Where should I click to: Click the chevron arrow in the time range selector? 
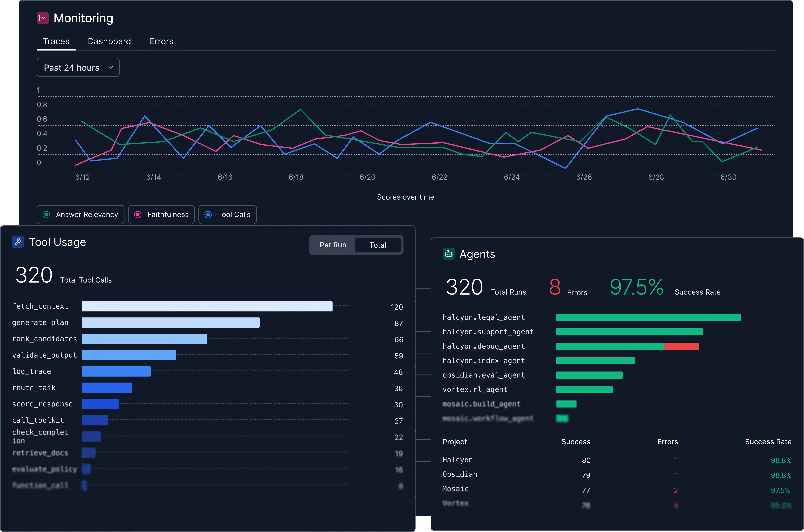(x=111, y=67)
